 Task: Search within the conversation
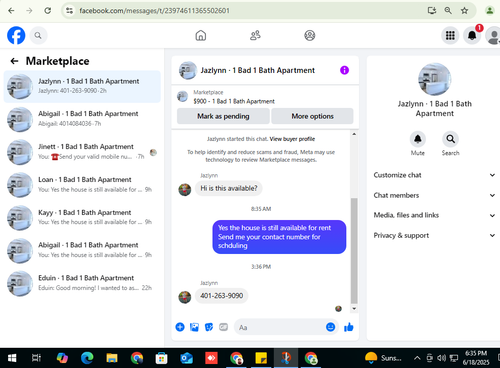tap(450, 139)
